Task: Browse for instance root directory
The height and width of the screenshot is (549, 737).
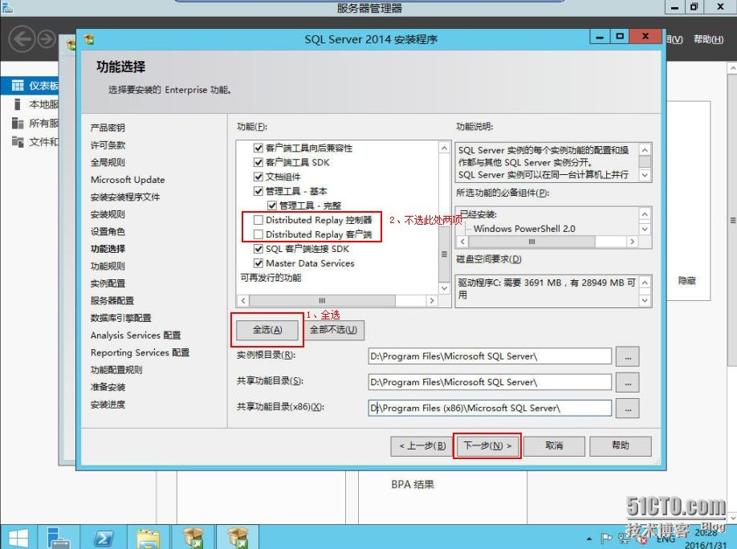Action: [627, 357]
